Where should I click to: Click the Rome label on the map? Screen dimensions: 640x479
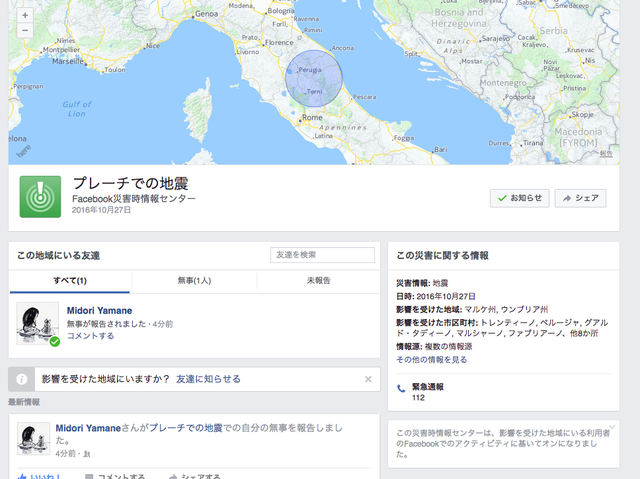coord(312,118)
